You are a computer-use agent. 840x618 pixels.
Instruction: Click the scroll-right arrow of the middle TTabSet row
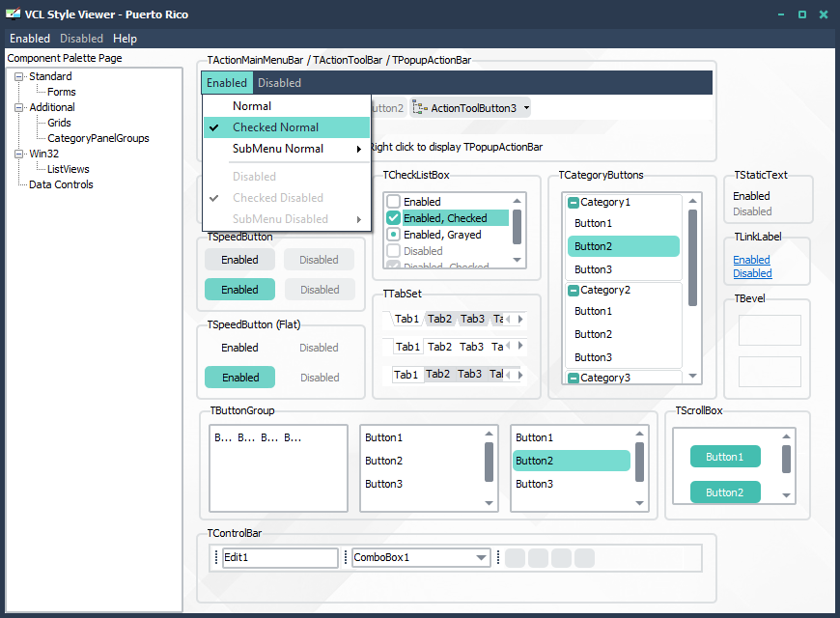[x=520, y=346]
